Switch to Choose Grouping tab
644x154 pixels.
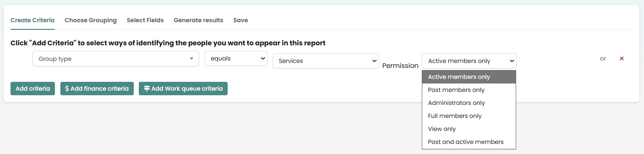(x=91, y=20)
